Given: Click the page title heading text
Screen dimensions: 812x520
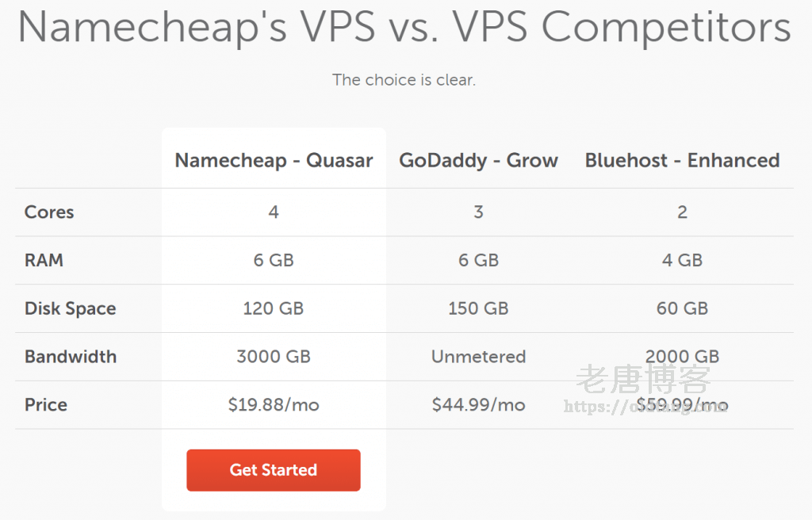Looking at the screenshot, I should (404, 29).
